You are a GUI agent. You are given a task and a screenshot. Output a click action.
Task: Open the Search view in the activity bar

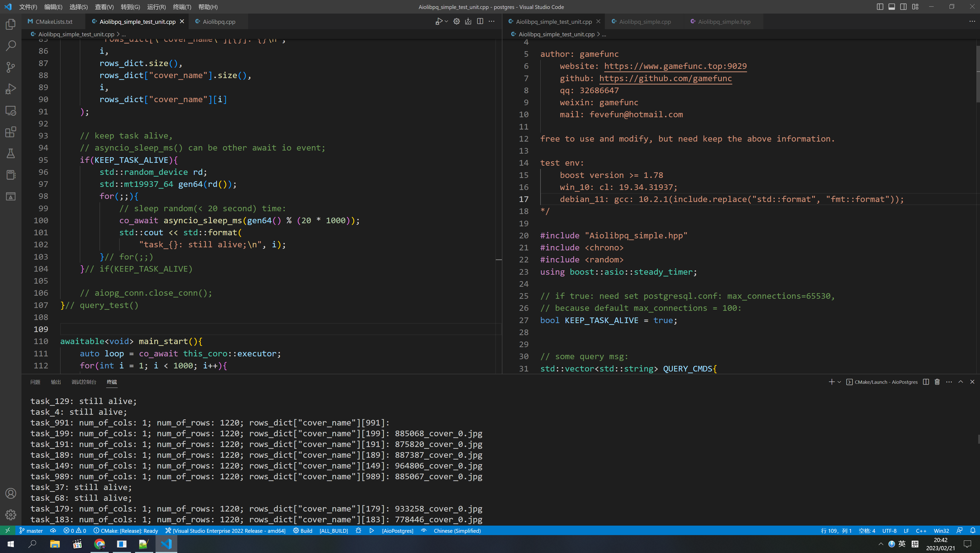point(11,46)
